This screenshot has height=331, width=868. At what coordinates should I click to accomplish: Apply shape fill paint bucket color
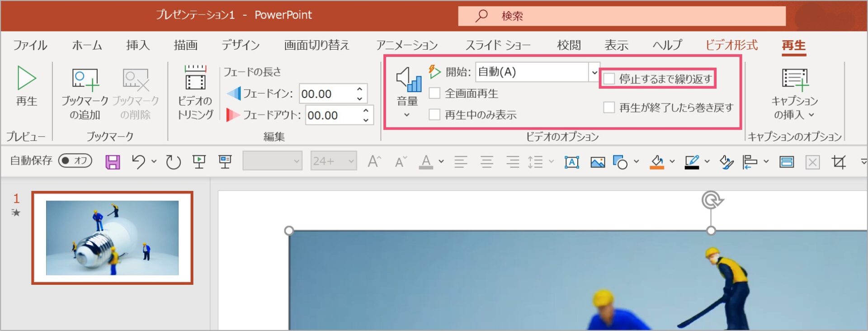(x=657, y=161)
